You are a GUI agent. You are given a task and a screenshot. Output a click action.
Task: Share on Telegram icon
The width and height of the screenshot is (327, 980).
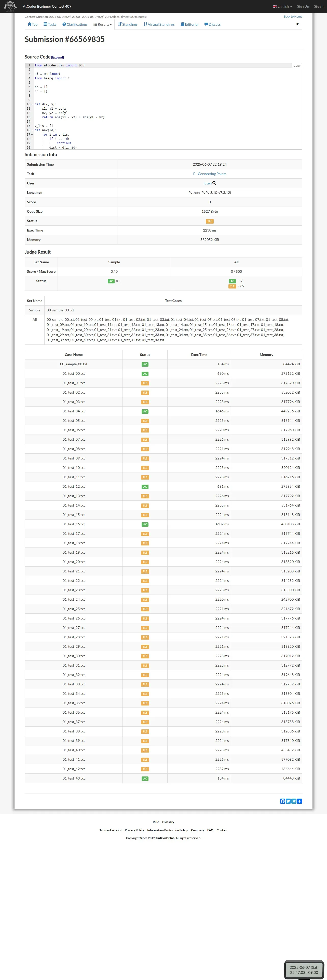pyautogui.click(x=294, y=801)
